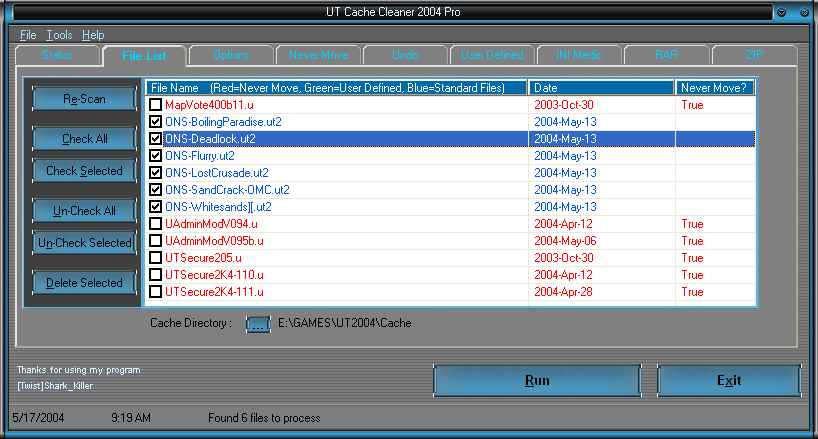Select the MapVote400b11.u file name
The image size is (818, 439).
(209, 105)
